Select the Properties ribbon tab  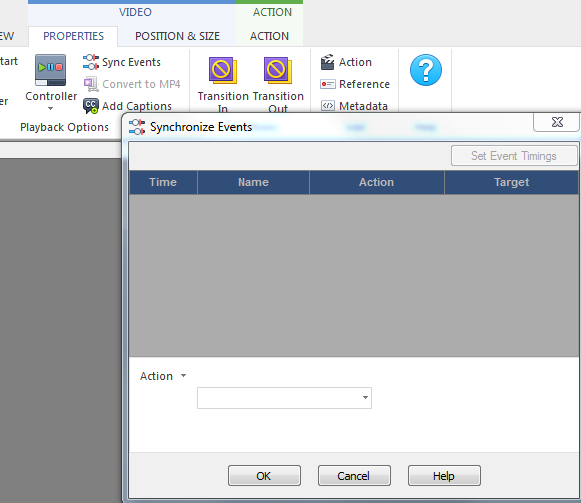click(x=73, y=36)
